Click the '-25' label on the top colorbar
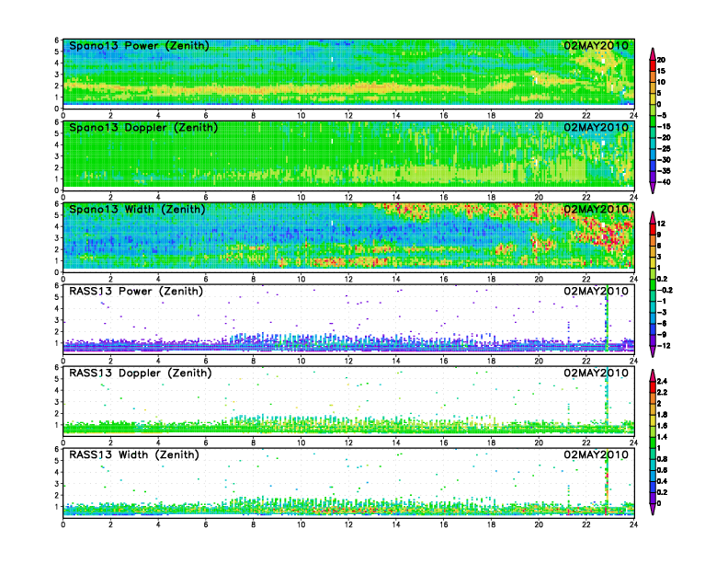The width and height of the screenshot is (728, 563). click(x=664, y=149)
